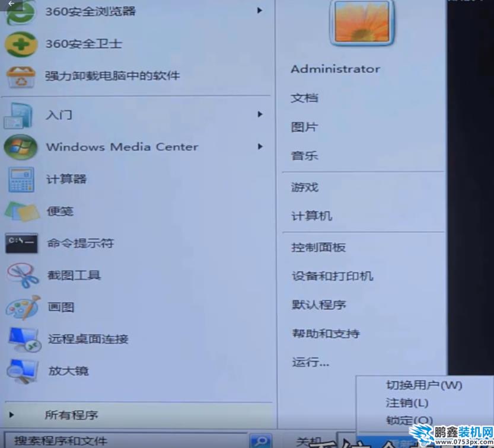Viewport: 494px width, 448px height.
Task: Open the 便笺 sticky notes icon
Action: tap(22, 211)
